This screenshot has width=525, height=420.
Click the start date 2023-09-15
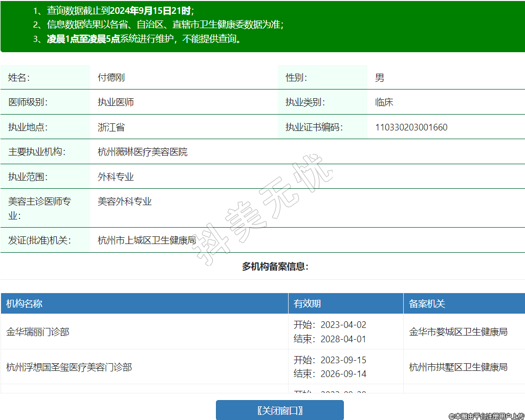343,360
